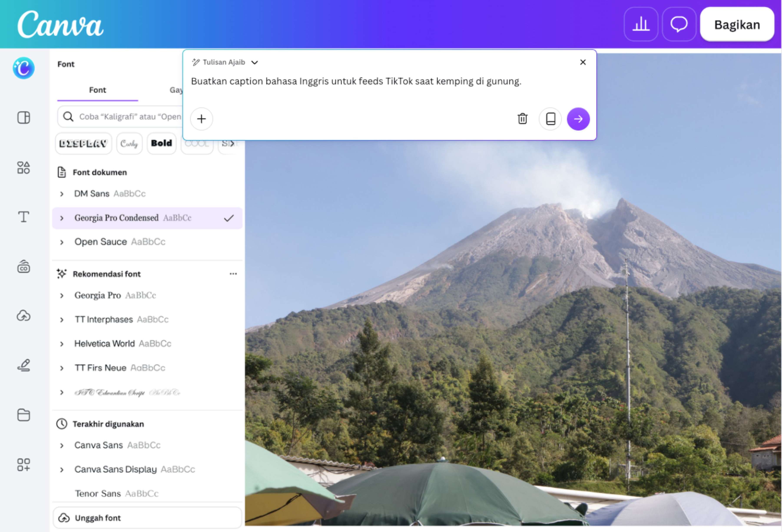782x532 pixels.
Task: Select the Georgia Pro font
Action: (x=147, y=296)
